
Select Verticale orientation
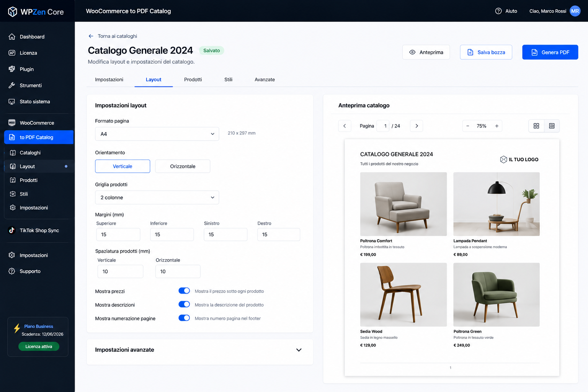click(x=122, y=166)
